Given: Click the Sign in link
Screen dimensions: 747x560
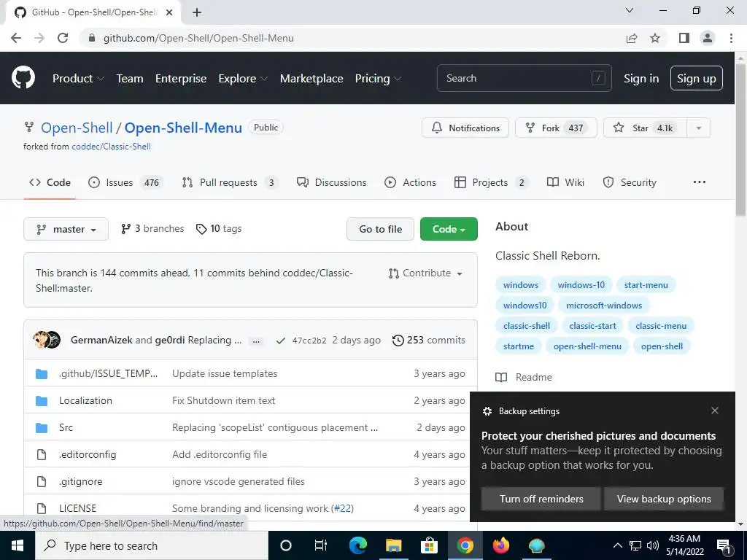Looking at the screenshot, I should (641, 79).
